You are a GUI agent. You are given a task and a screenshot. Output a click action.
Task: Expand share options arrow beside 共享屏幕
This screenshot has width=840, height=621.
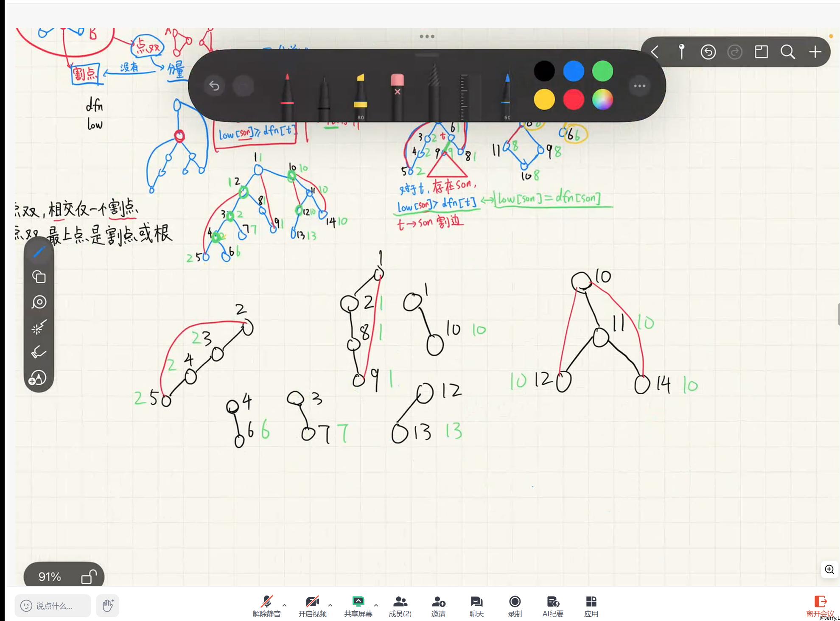coord(376,605)
